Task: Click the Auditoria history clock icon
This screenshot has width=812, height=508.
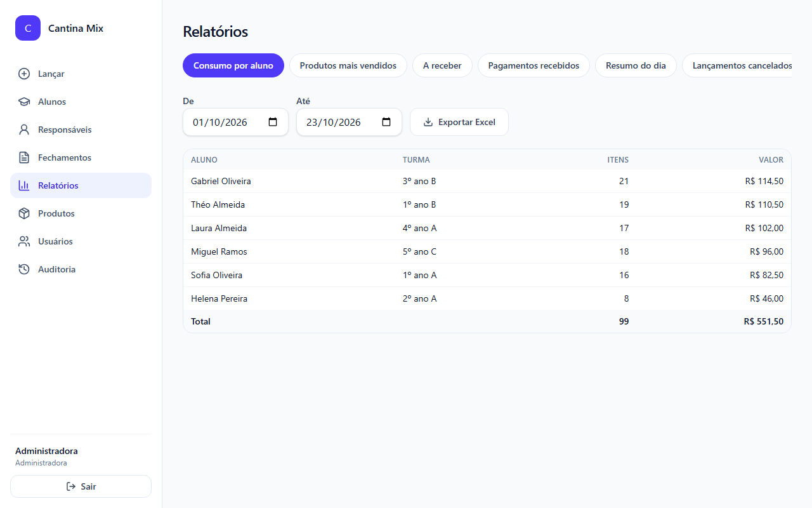Action: (24, 269)
